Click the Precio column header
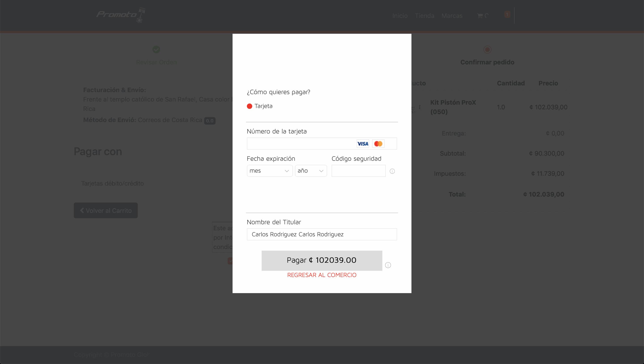The image size is (644, 364). tap(548, 83)
